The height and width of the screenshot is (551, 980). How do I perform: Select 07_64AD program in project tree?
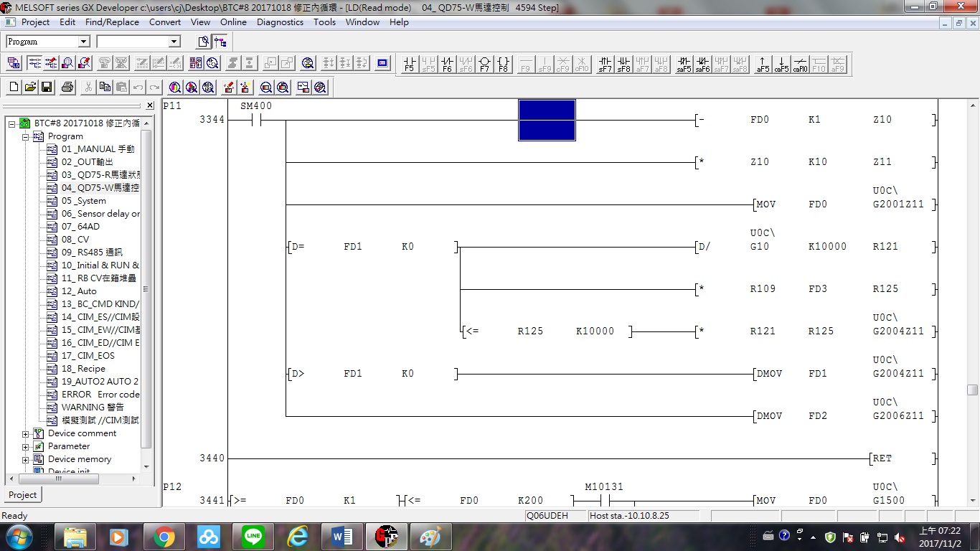click(x=80, y=227)
